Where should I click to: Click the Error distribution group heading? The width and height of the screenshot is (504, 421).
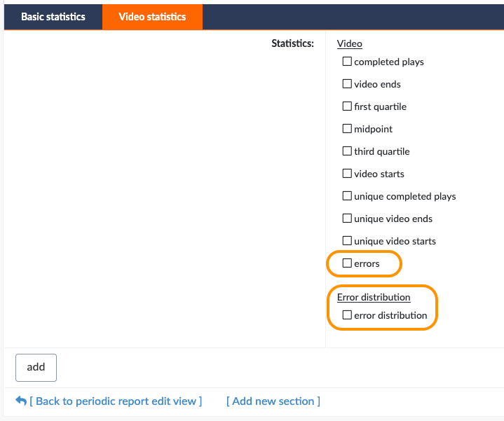point(374,297)
